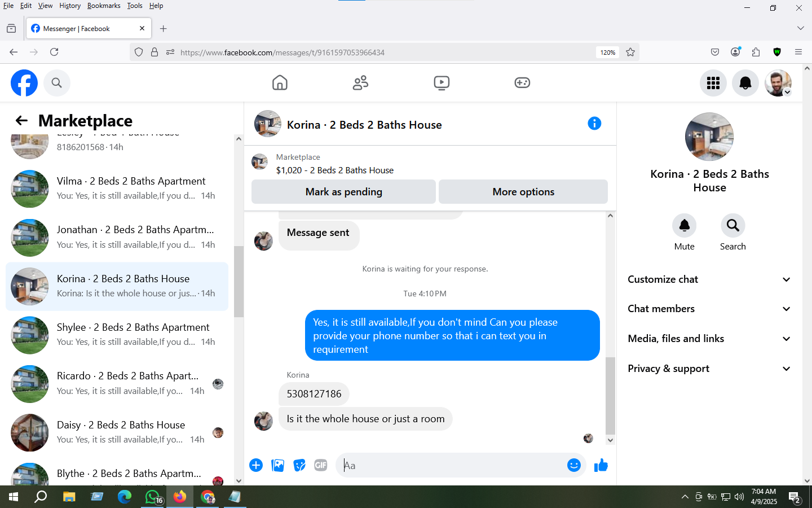Screen dimensions: 812x508
Task: Open the Facebook menu grid icon
Action: tap(713, 83)
